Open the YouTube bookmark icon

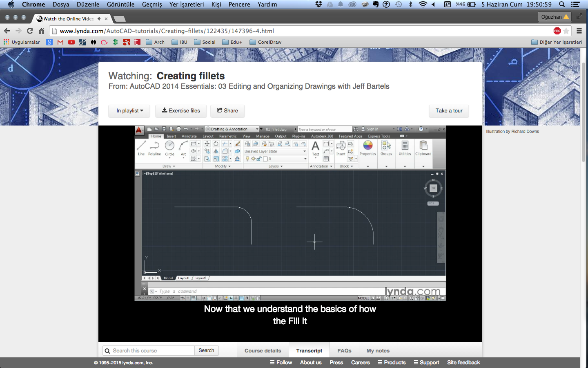pos(71,42)
